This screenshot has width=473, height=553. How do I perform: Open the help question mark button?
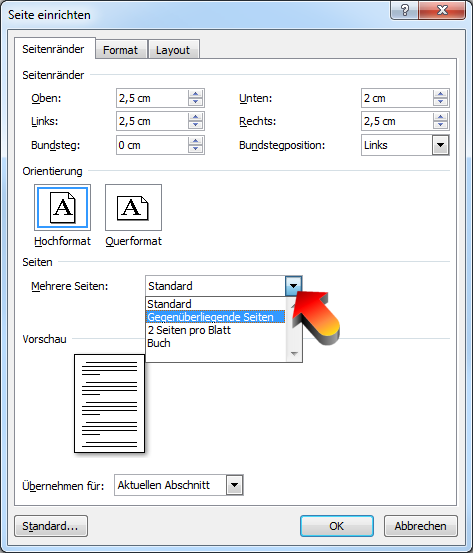[x=405, y=10]
